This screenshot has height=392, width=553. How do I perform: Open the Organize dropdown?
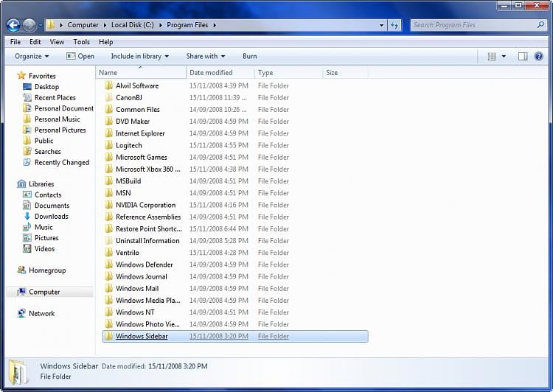point(32,57)
